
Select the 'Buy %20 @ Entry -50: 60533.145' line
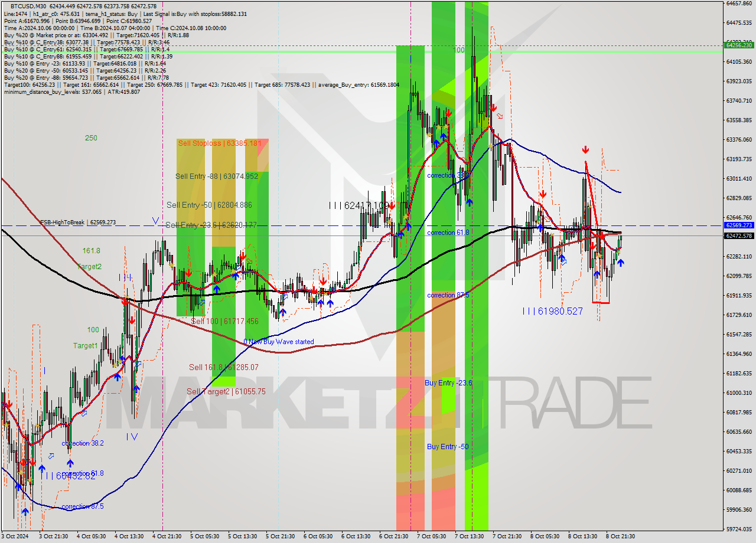(x=85, y=70)
